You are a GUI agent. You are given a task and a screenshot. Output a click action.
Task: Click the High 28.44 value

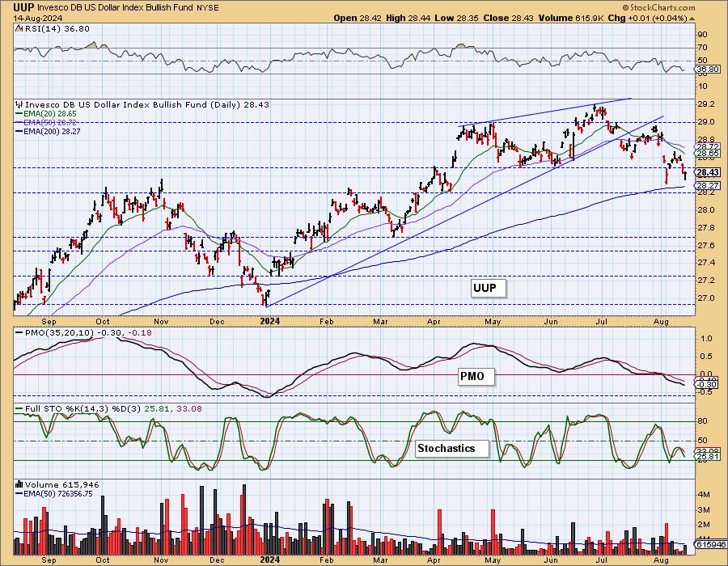(x=408, y=18)
